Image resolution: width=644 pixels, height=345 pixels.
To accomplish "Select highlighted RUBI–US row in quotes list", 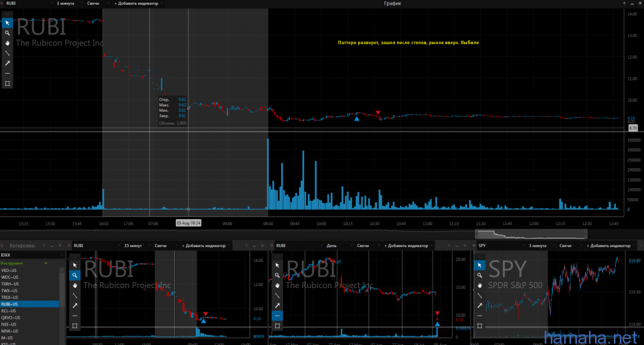I will [x=30, y=304].
